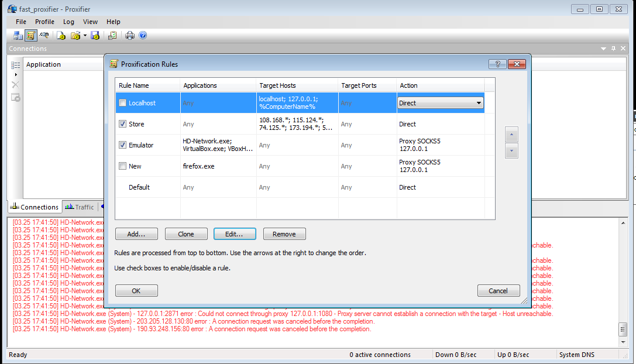Enable the Localhost rule checkbox
This screenshot has height=364, width=636.
[122, 102]
